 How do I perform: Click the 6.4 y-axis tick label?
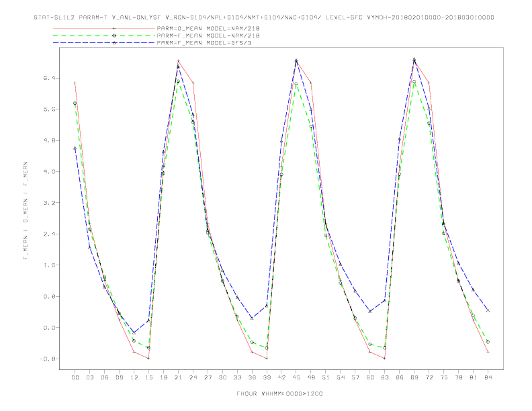tap(49, 78)
